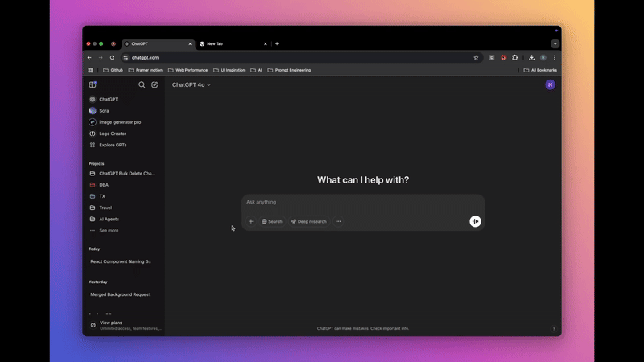Bookmark this page with star icon
The height and width of the screenshot is (362, 644).
(476, 58)
